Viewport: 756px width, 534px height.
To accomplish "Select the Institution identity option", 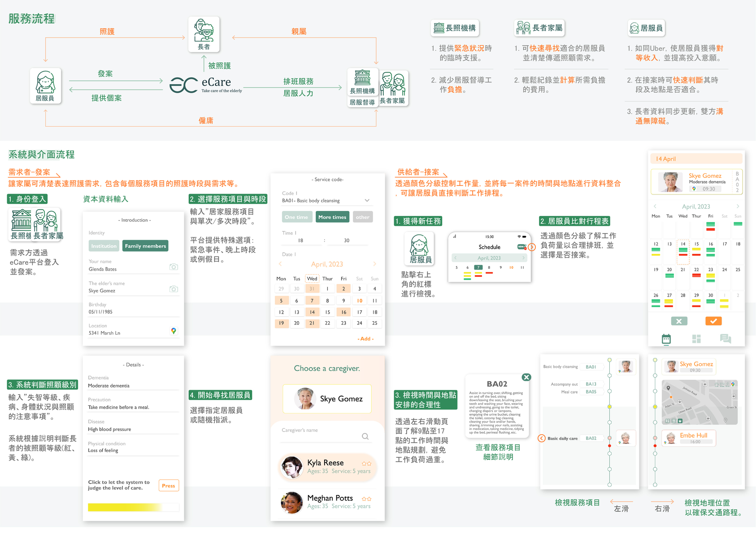I will [104, 245].
